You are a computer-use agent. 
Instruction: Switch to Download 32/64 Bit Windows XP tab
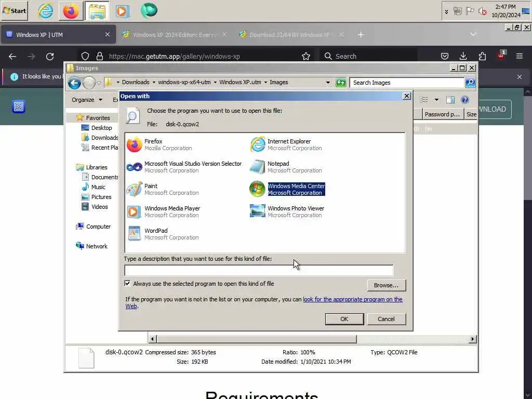pyautogui.click(x=291, y=35)
